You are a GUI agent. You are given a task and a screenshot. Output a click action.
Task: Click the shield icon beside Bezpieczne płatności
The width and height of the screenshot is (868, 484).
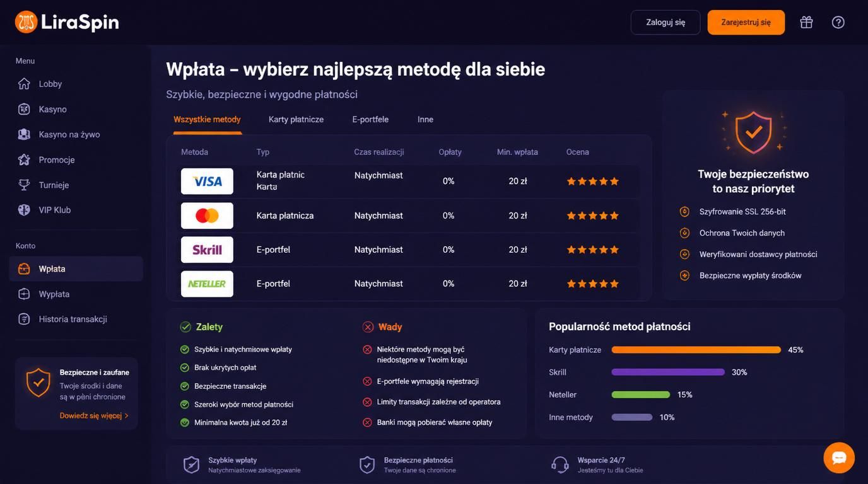point(367,465)
